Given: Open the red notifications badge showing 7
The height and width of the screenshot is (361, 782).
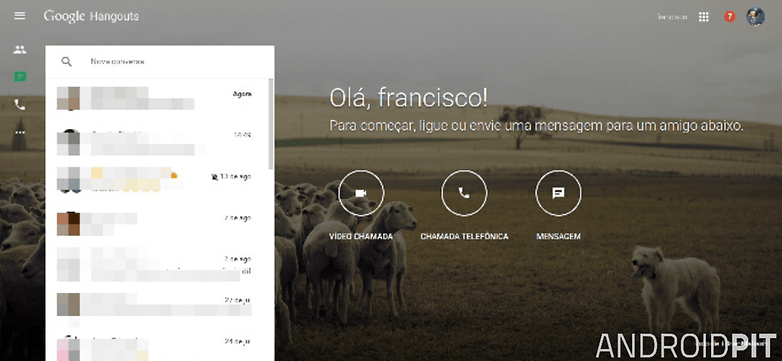Looking at the screenshot, I should pyautogui.click(x=730, y=17).
